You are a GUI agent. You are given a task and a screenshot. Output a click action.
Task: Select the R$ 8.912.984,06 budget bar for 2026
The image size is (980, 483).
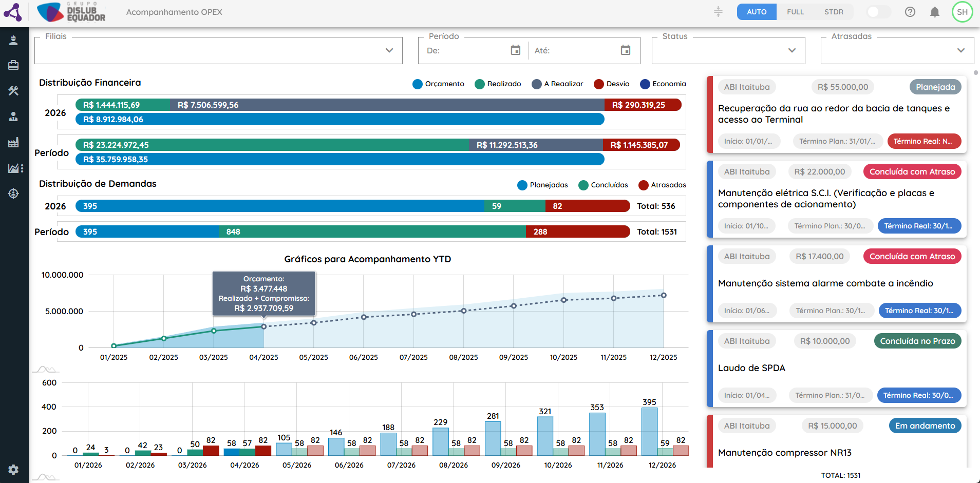[340, 119]
